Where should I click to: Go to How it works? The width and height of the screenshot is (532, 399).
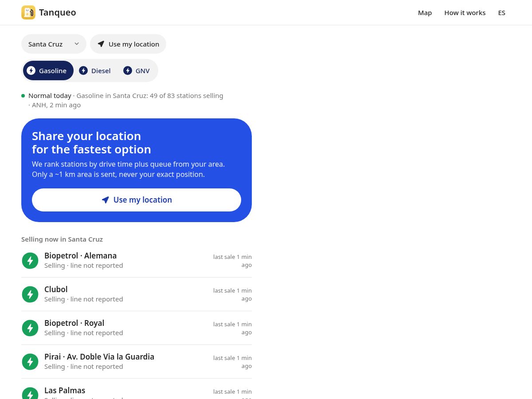point(465,12)
